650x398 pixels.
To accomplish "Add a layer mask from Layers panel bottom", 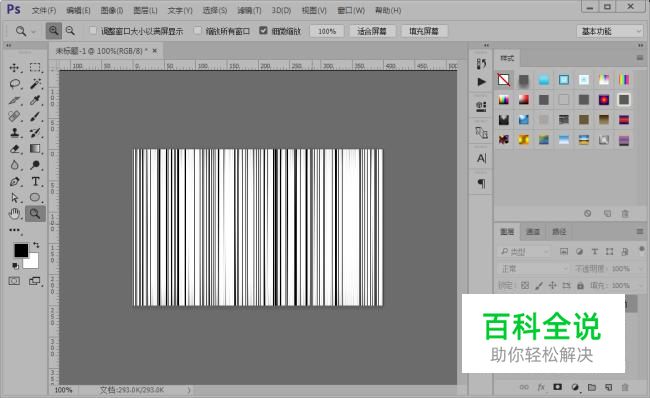I will pyautogui.click(x=558, y=387).
